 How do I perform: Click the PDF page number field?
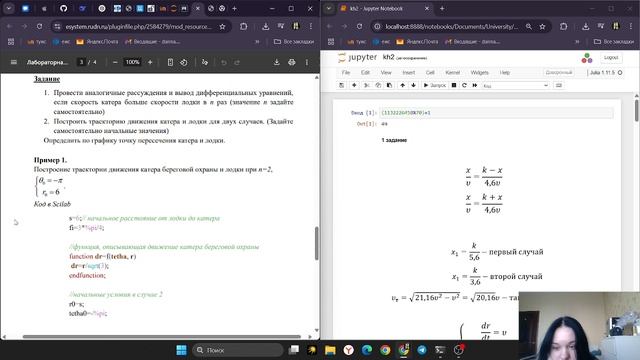coord(81,62)
